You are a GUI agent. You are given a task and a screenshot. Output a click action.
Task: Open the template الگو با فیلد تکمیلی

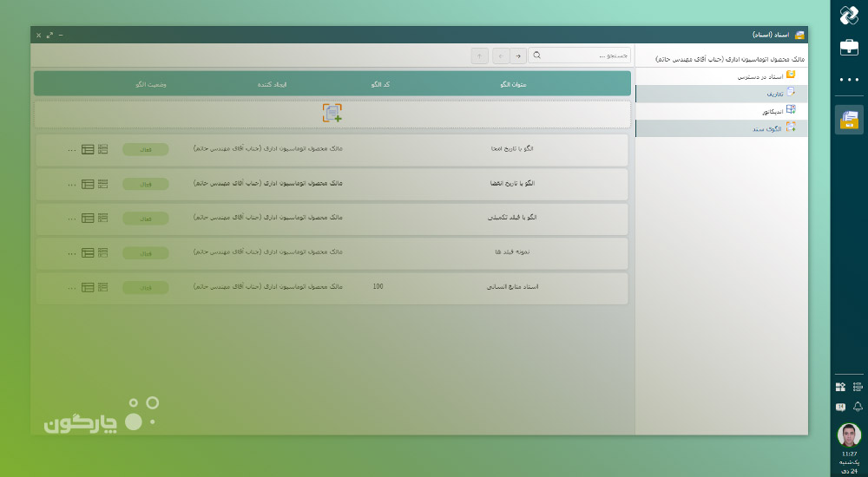[512, 218]
